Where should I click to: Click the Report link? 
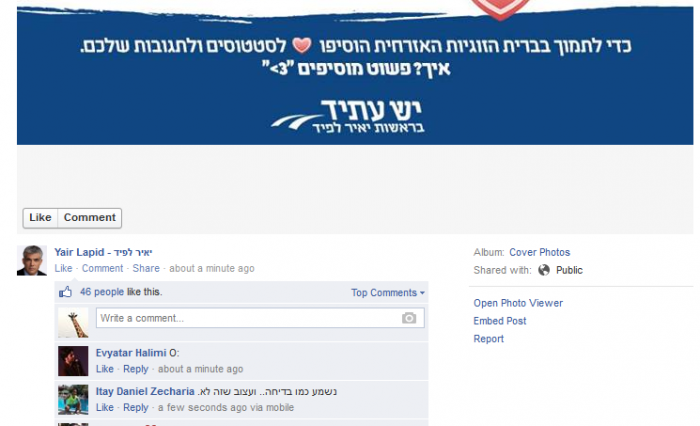tap(488, 339)
